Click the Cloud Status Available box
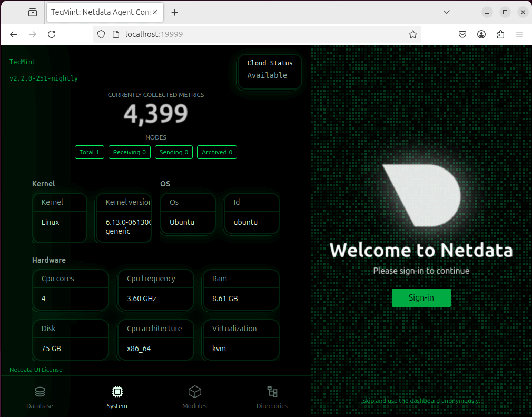532x417 pixels. [x=270, y=72]
